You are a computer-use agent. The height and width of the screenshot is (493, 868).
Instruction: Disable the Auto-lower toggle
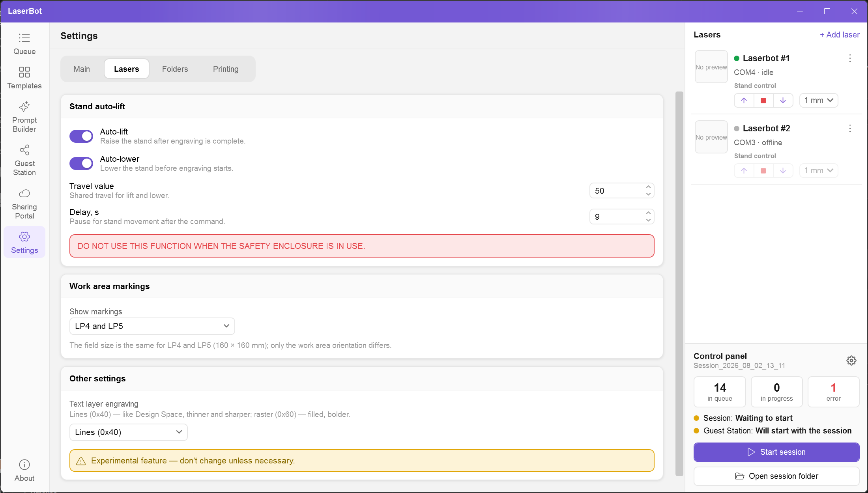81,164
